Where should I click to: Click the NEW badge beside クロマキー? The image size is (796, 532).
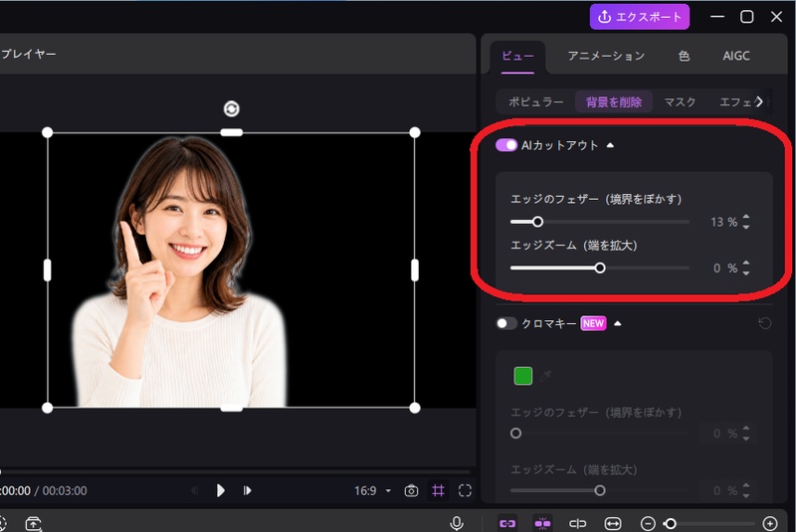click(x=593, y=323)
